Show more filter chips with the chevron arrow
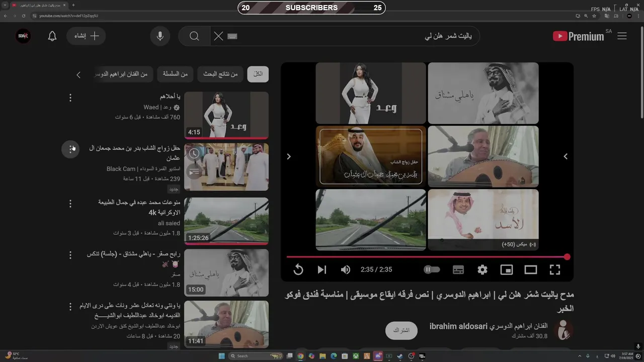The width and height of the screenshot is (644, 362). (x=78, y=75)
